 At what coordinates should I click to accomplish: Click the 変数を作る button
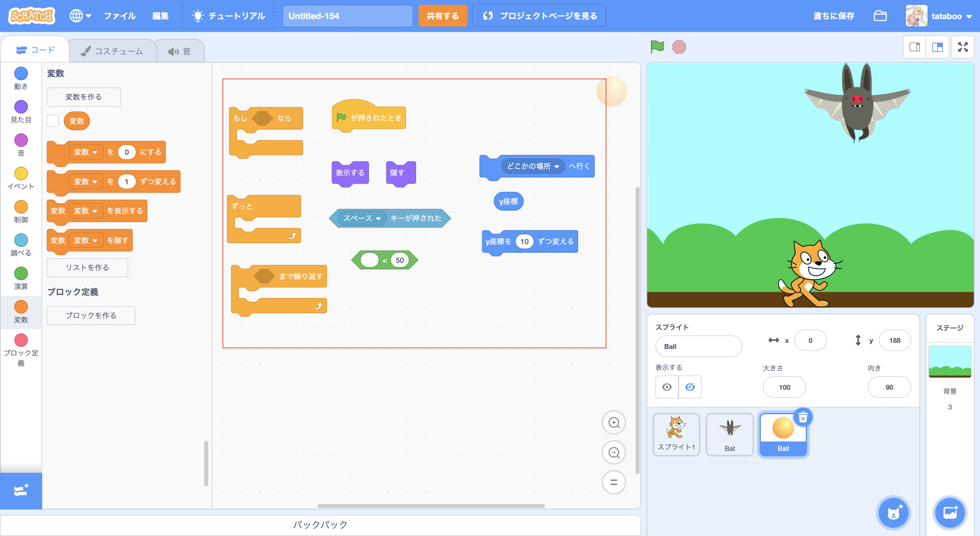click(x=83, y=97)
